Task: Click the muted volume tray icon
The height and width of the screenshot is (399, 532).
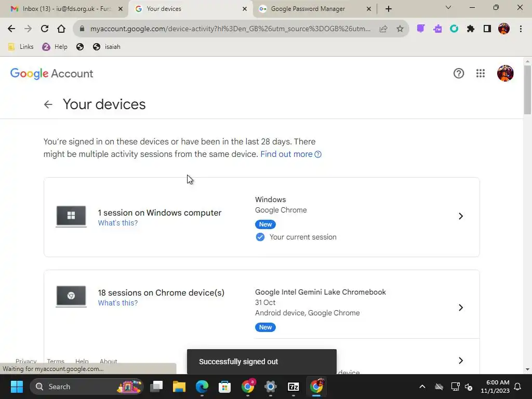Action: point(469,387)
